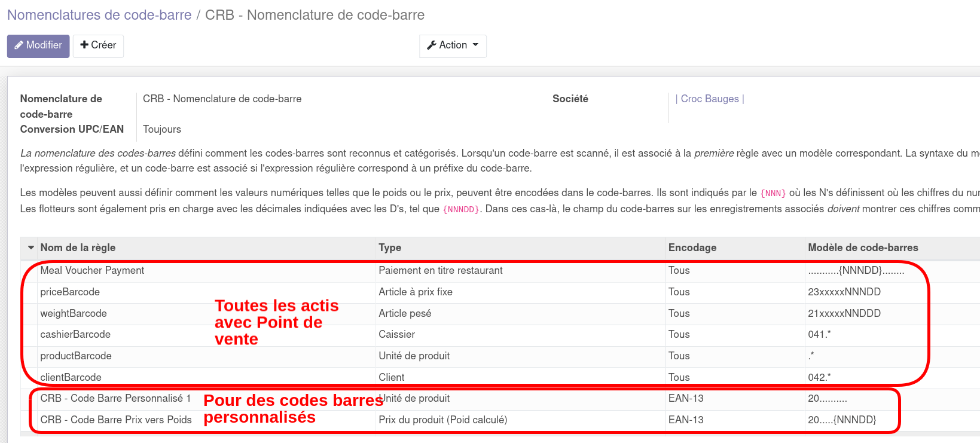Screen dimensions: 980x443
Task: Open CRB - Code Barre Personnalisé 1 rule
Action: coord(115,398)
